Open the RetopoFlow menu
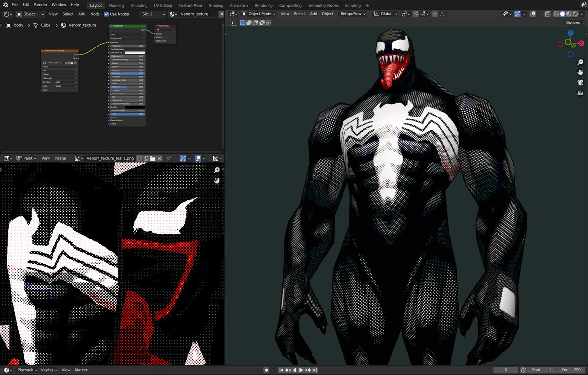The height and width of the screenshot is (375, 588). click(353, 14)
